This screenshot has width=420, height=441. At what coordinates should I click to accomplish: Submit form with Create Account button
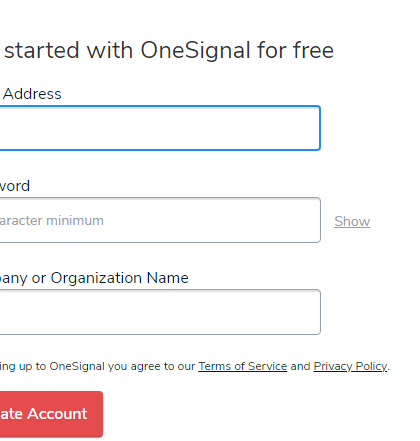pyautogui.click(x=51, y=414)
